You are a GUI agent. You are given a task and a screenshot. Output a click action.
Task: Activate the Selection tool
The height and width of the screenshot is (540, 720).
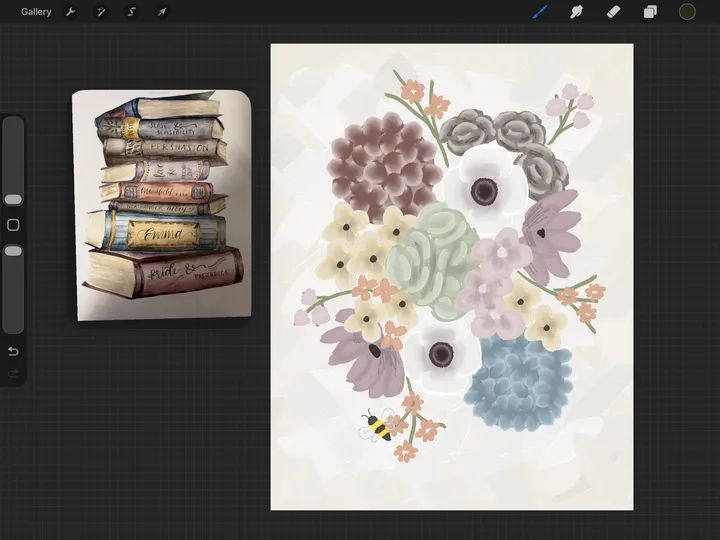132,12
